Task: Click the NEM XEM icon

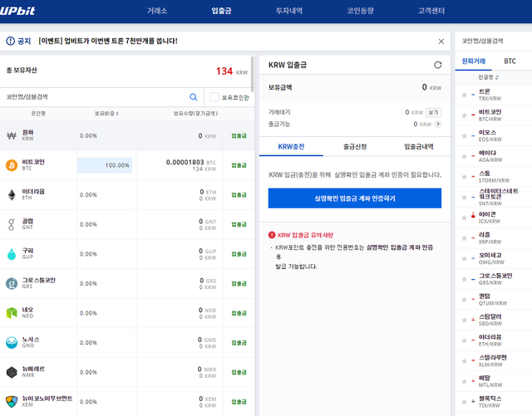Action: coord(12,402)
